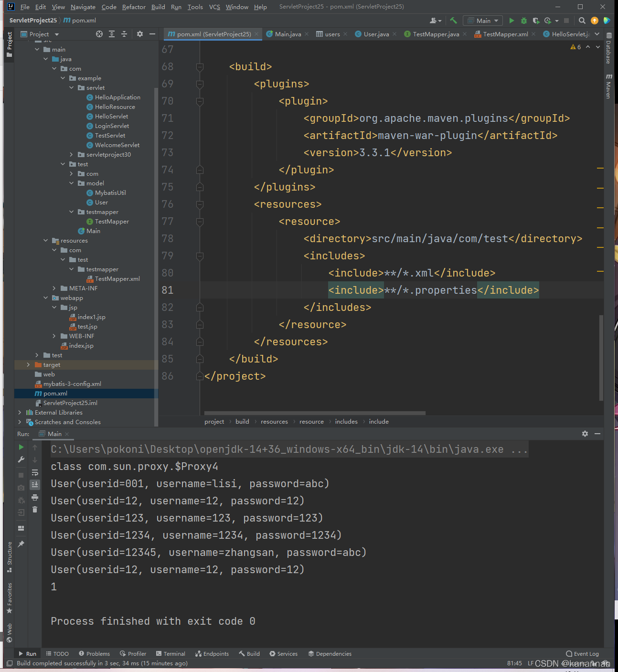Show hidden editor tabs dropdown arrow
This screenshot has height=672, width=618.
click(597, 34)
